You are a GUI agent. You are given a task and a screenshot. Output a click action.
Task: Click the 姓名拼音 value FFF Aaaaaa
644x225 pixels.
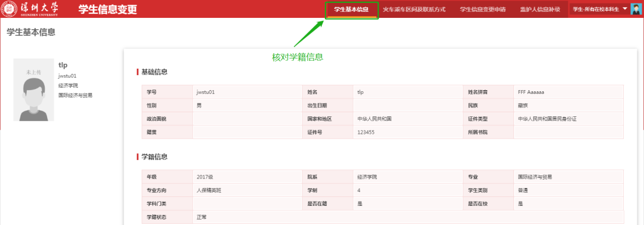531,92
